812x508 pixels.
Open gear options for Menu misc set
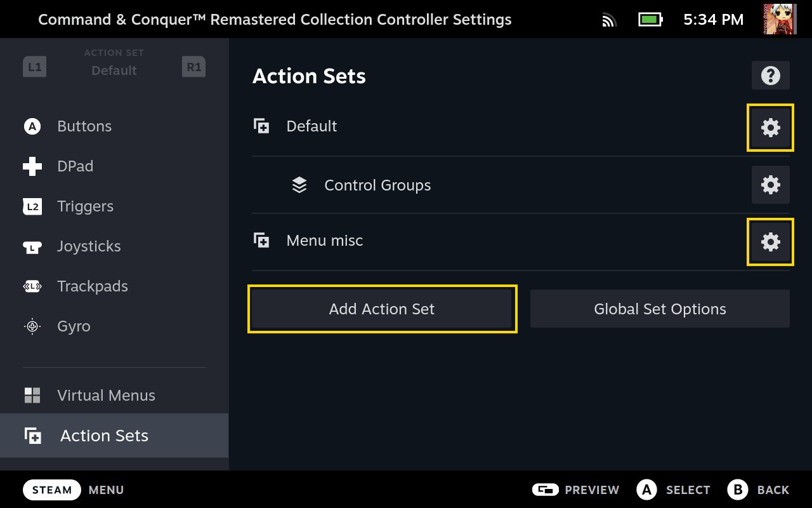(x=770, y=242)
